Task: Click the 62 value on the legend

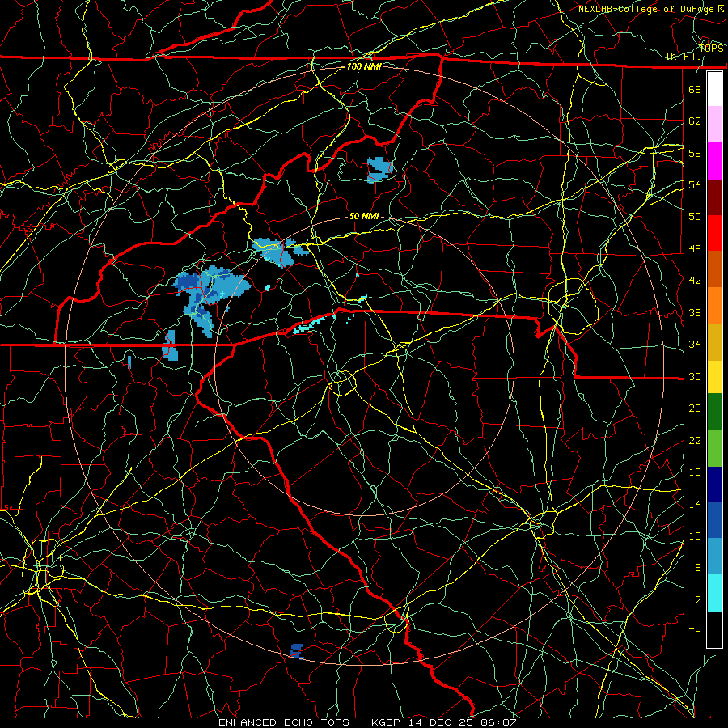Action: [695, 121]
